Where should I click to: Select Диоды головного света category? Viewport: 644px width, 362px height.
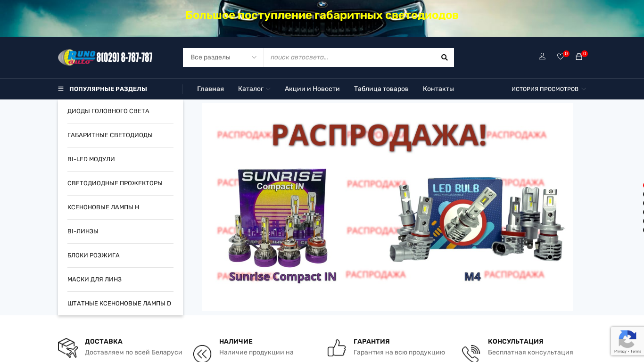[120, 111]
